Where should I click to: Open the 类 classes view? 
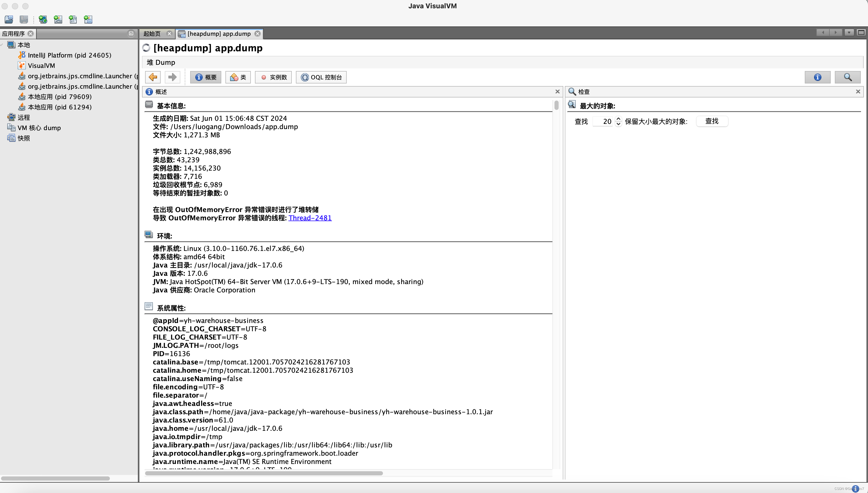tap(238, 77)
